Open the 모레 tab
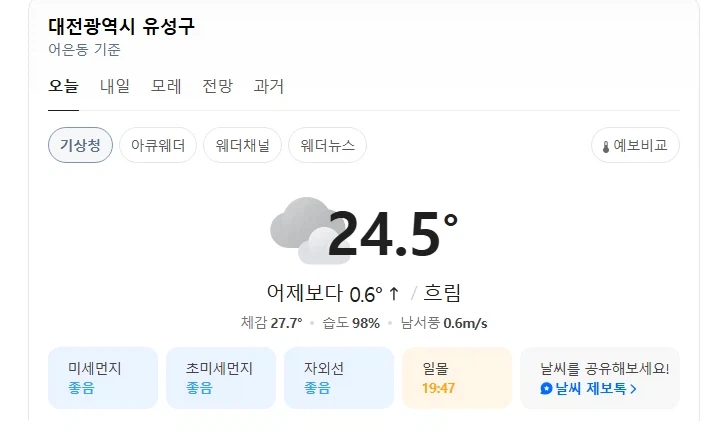The height and width of the screenshot is (438, 716). coord(166,86)
